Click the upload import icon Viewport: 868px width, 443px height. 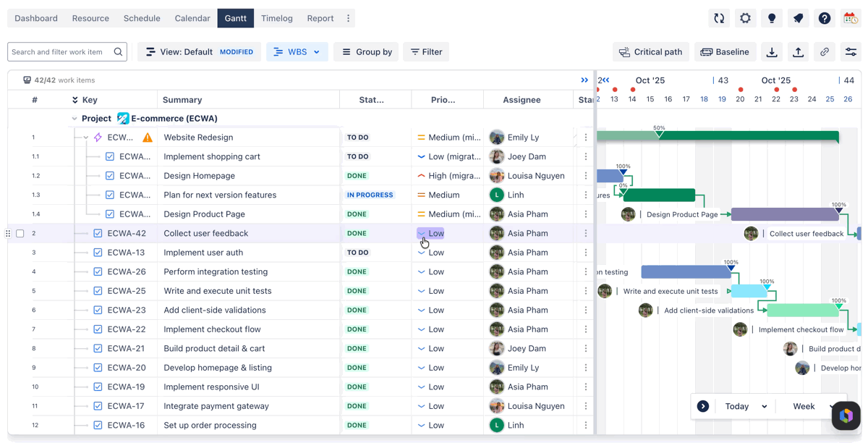coord(798,52)
